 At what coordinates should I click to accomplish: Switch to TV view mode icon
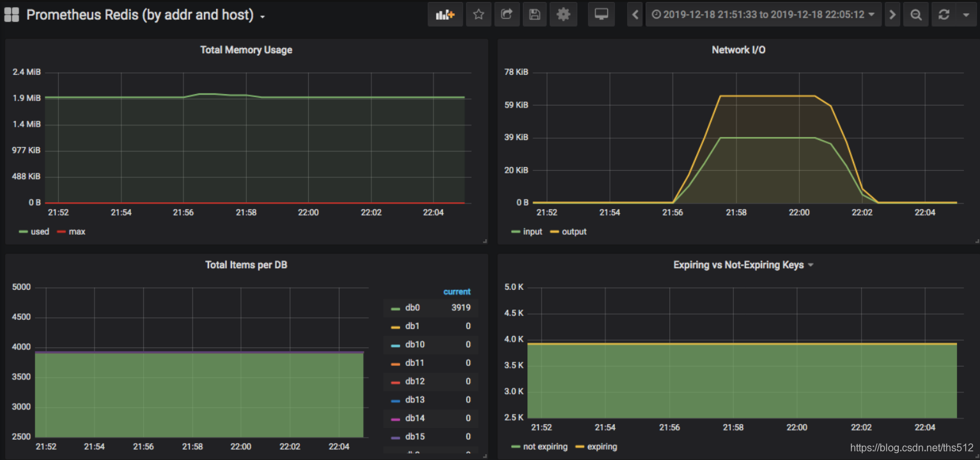coord(601,15)
